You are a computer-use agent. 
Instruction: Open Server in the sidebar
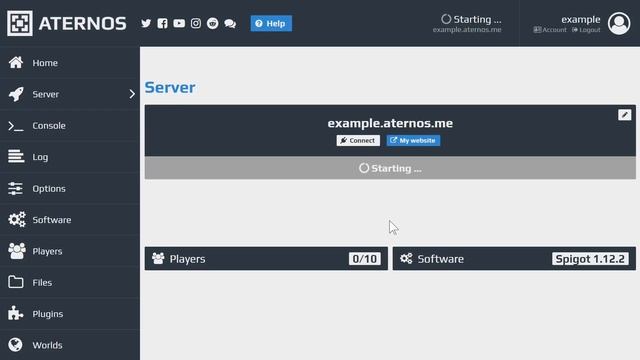click(70, 94)
